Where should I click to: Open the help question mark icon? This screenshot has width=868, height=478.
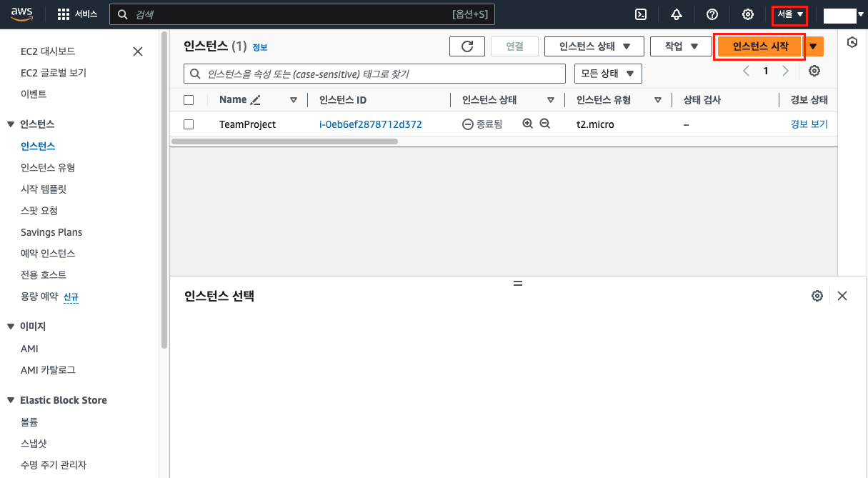tap(712, 14)
